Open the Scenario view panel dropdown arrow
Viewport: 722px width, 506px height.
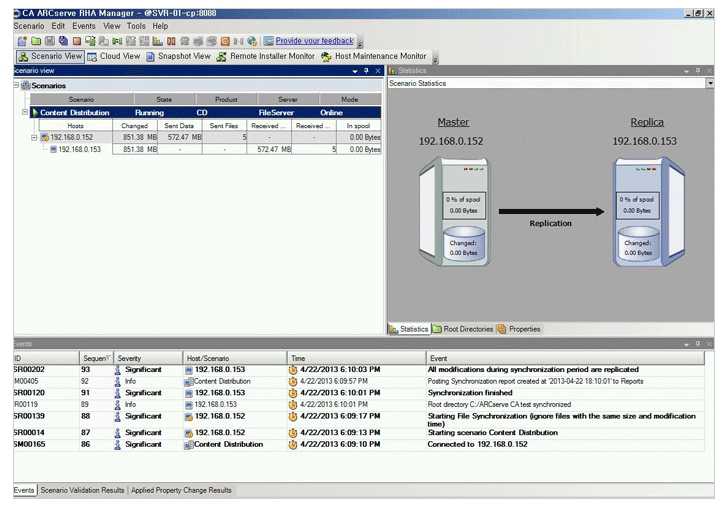pyautogui.click(x=355, y=71)
